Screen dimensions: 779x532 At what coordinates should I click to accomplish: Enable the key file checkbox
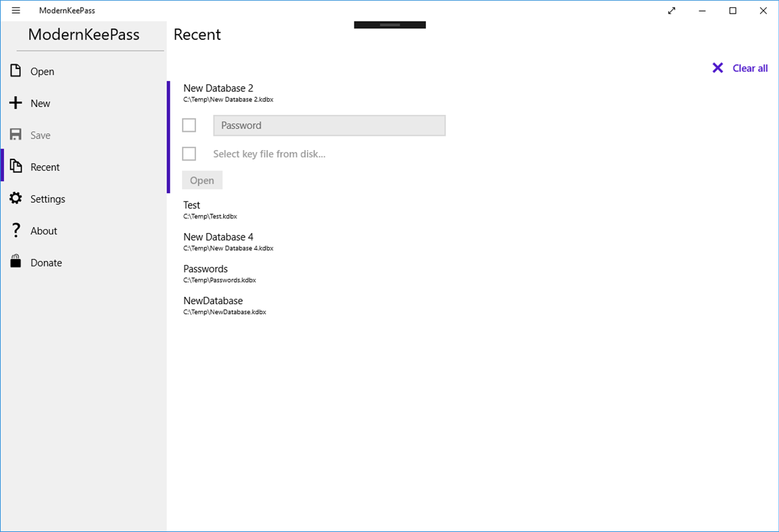pyautogui.click(x=189, y=153)
